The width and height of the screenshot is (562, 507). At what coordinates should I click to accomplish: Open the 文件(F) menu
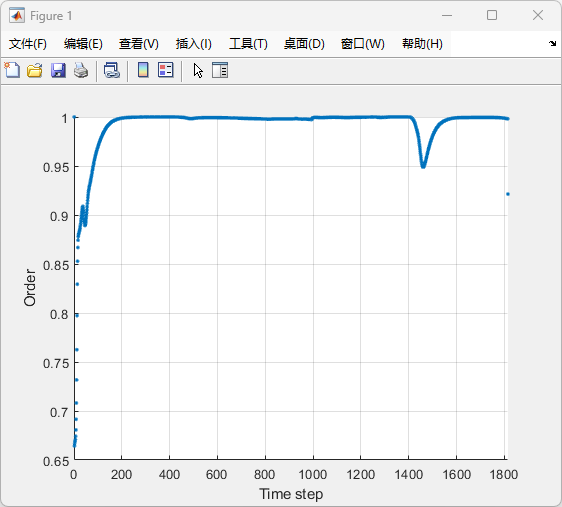[28, 44]
